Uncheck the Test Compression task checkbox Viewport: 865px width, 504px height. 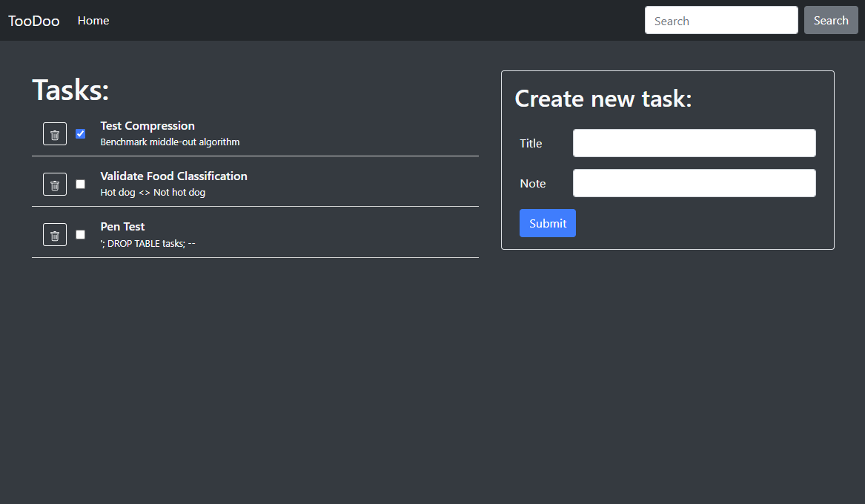pos(81,134)
